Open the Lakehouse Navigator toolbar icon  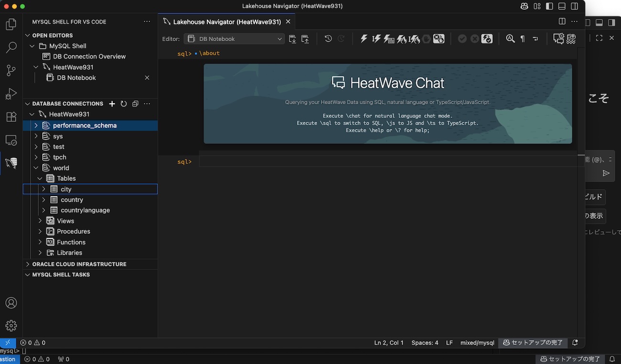[x=571, y=39]
